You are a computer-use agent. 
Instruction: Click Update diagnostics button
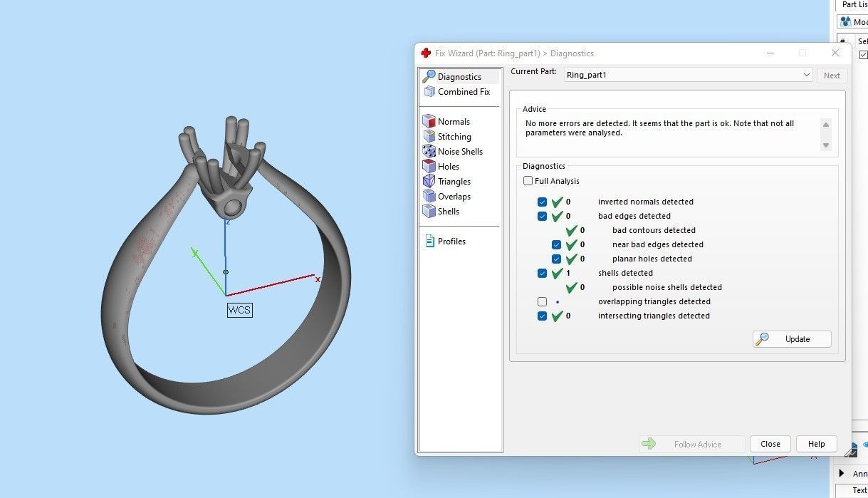coord(792,339)
